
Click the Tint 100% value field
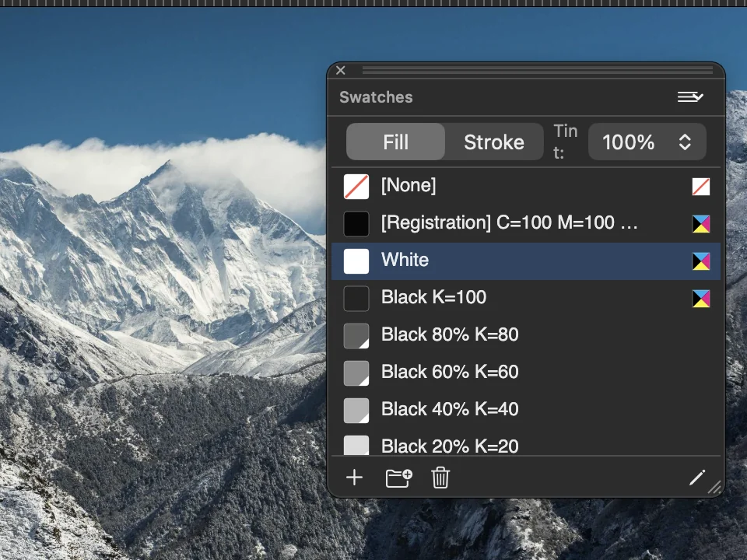[647, 142]
